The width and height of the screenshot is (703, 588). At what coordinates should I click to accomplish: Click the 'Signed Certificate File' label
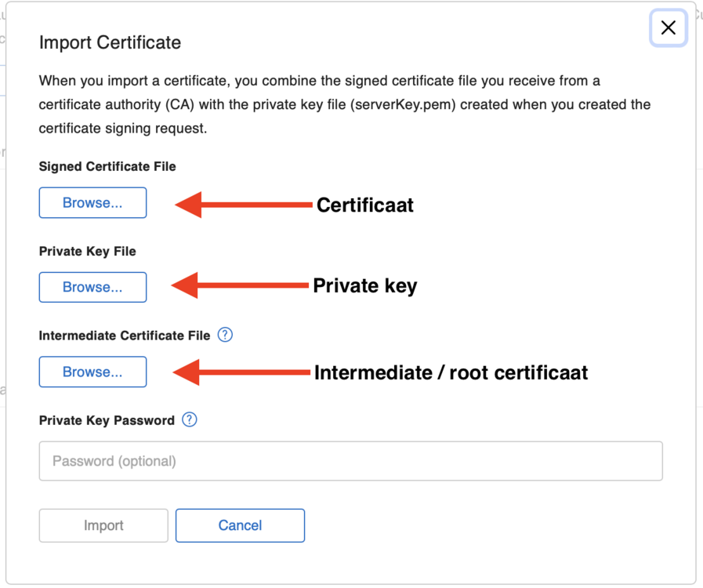[x=107, y=166]
